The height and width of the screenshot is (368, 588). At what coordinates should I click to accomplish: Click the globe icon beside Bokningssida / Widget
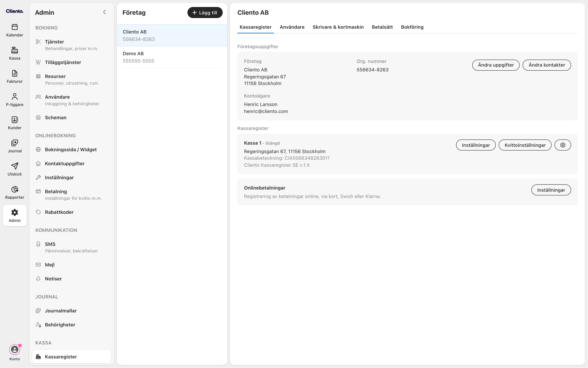[x=38, y=149]
